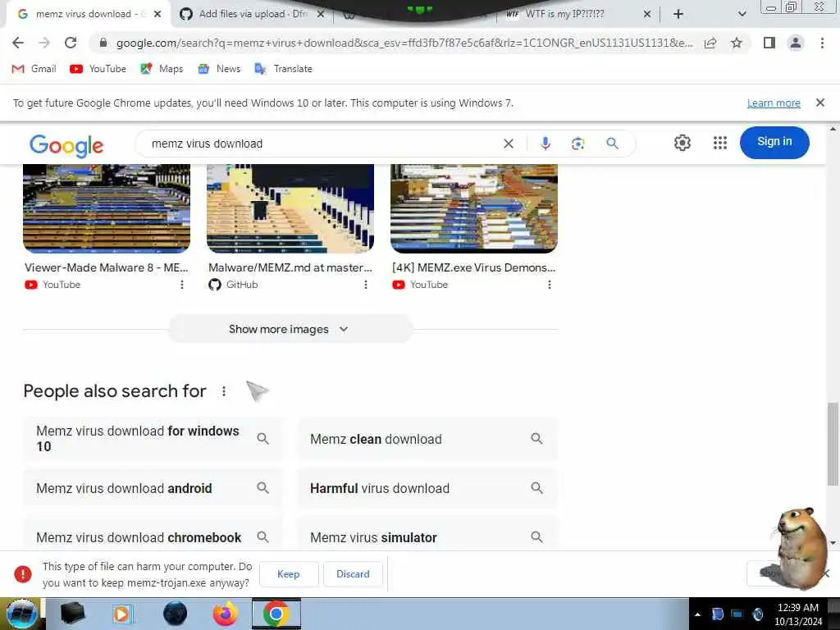Open the Gmail bookmark

pos(34,69)
